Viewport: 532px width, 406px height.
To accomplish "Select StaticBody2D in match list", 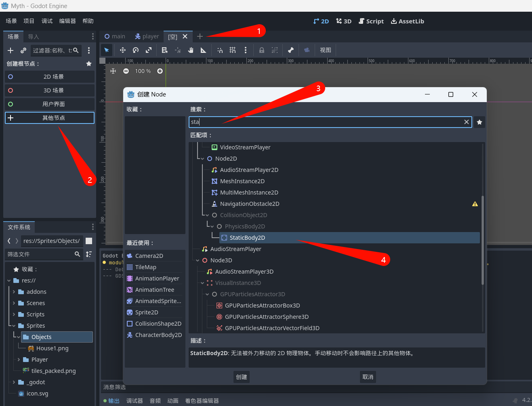I will click(x=349, y=238).
